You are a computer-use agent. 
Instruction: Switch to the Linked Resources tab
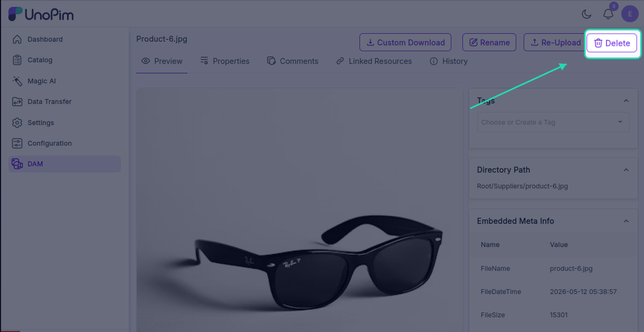coord(374,61)
